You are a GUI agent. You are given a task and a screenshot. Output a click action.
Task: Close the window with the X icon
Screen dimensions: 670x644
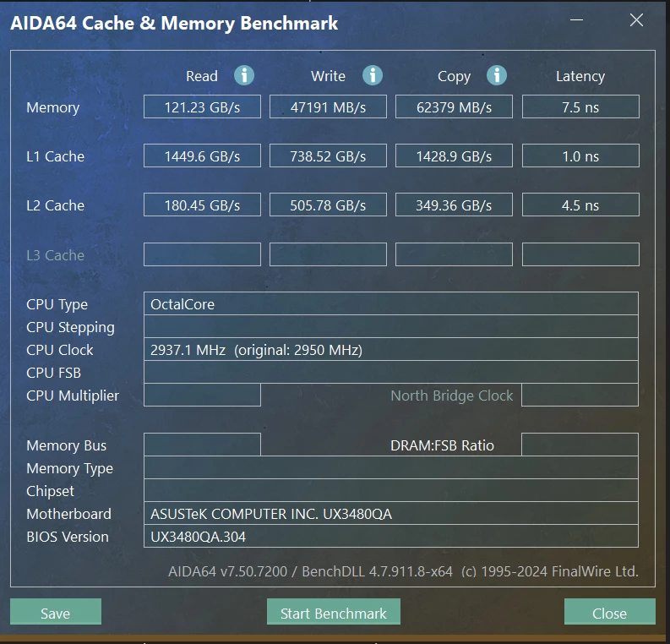coord(636,20)
